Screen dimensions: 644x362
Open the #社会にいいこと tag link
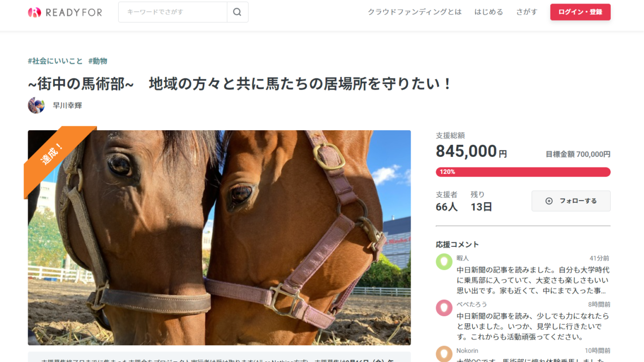[x=55, y=61]
